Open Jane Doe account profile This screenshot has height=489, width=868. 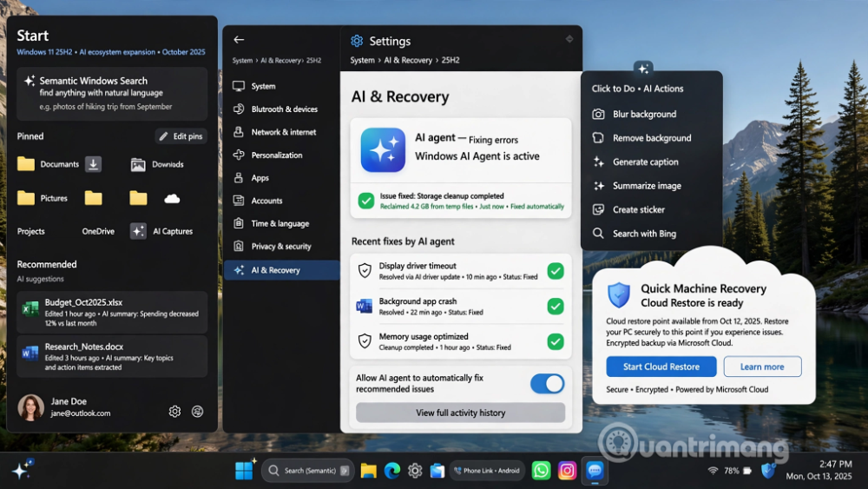point(64,407)
